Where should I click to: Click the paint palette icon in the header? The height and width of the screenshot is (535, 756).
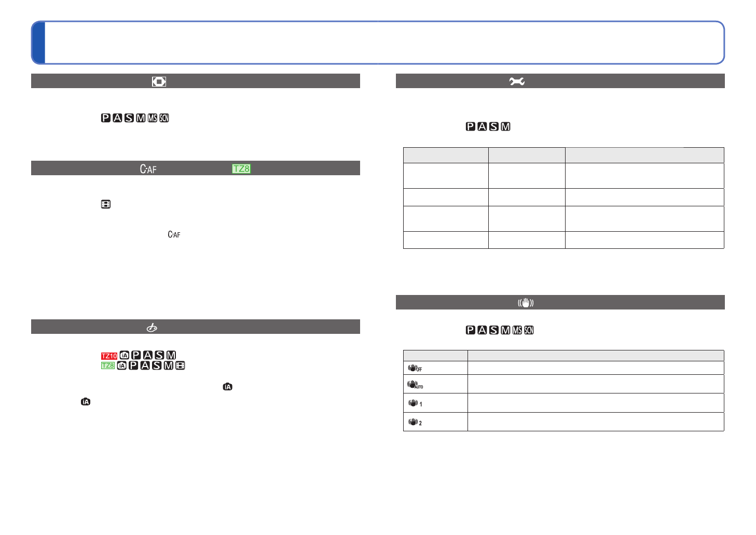[152, 328]
